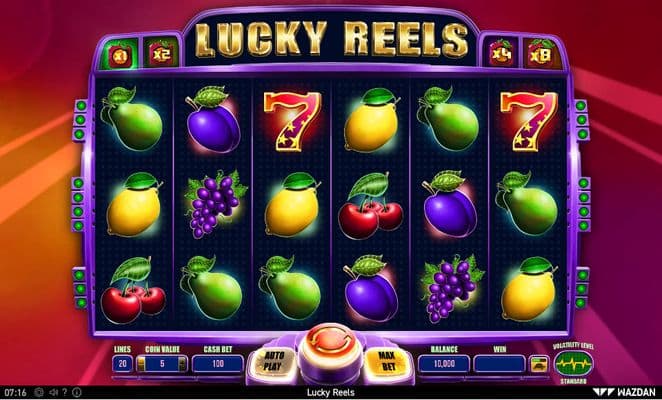662x400 pixels.
Task: Open the fullscreen icon in bottom bar
Action: coord(39,392)
